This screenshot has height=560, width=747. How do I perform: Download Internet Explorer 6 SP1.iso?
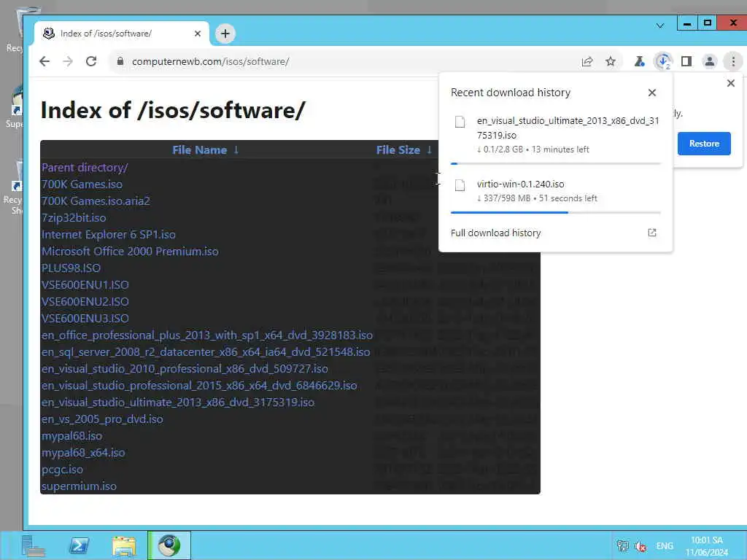click(109, 235)
